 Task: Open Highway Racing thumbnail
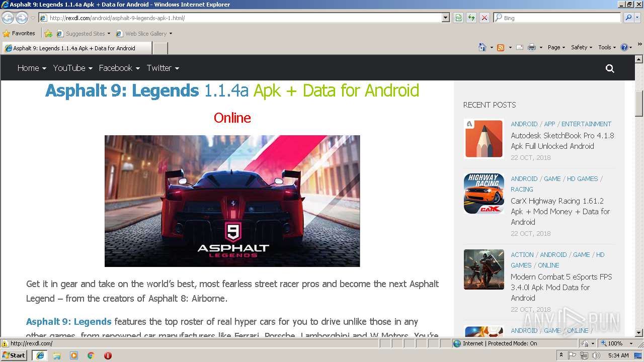pyautogui.click(x=484, y=194)
